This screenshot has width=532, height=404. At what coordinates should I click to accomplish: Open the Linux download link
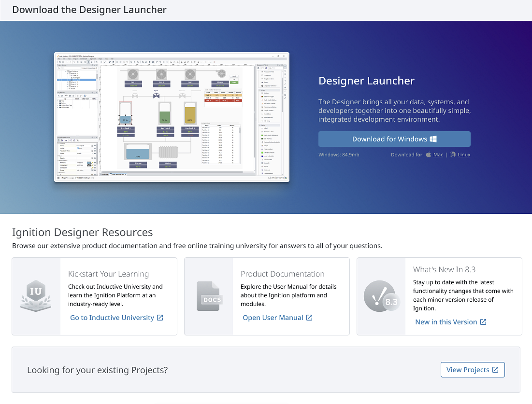[x=464, y=154]
